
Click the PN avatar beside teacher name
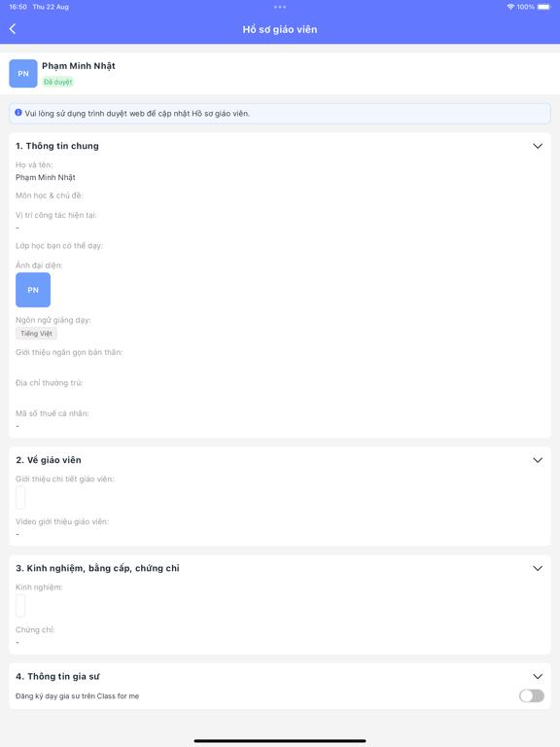23,73
